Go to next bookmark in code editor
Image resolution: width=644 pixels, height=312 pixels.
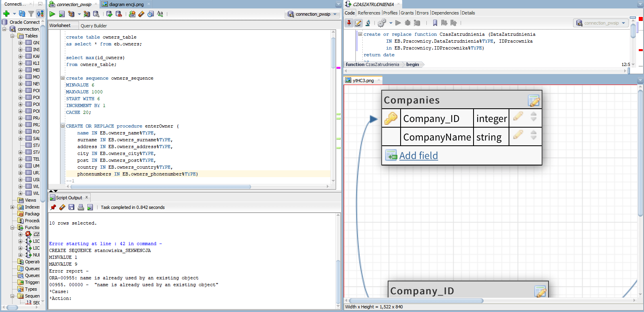tap(445, 23)
